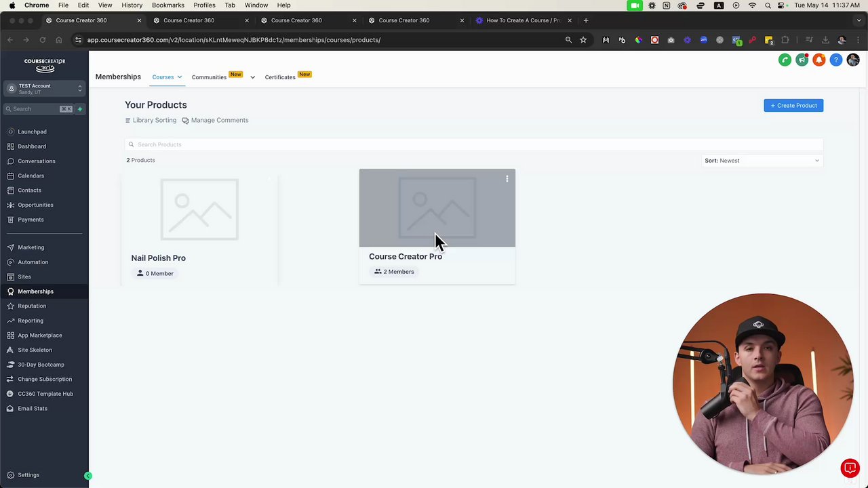Screen dimensions: 868x488
Task: Open the Nail Polish Pro thumbnail
Action: click(199, 209)
